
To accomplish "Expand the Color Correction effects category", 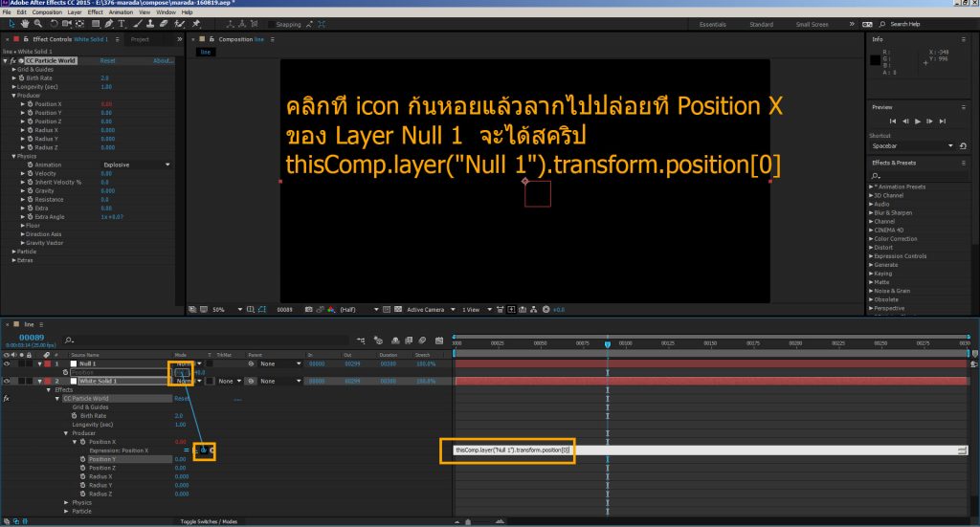I will coord(872,238).
